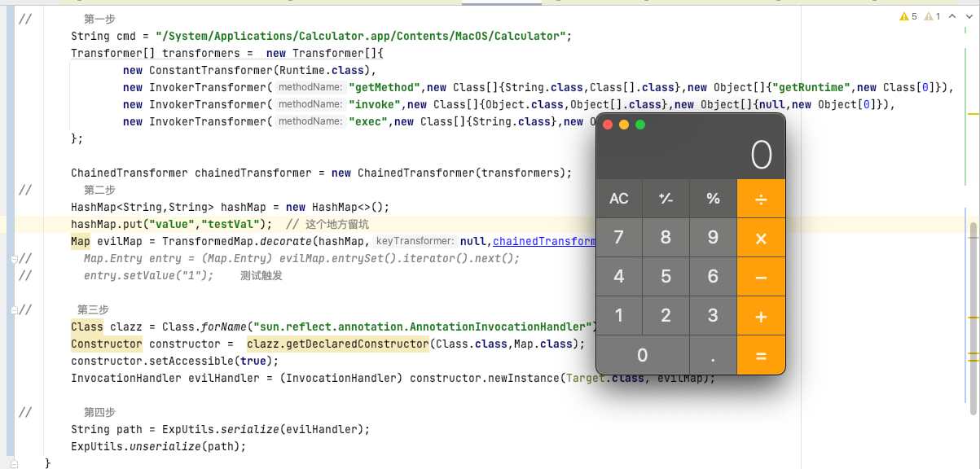
Task: Click the methodName hint before "invoke"
Action: tap(310, 104)
